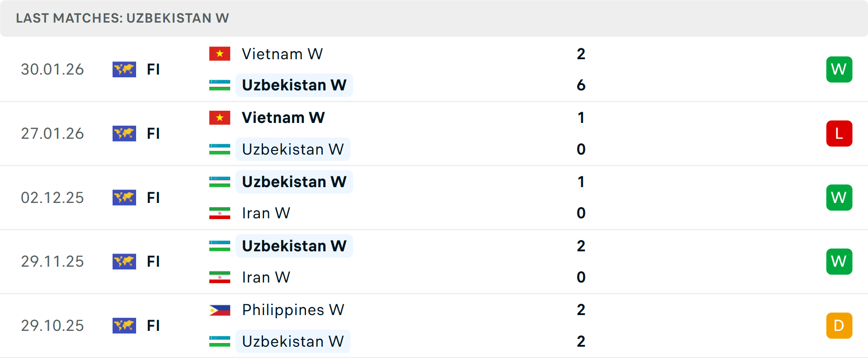Click competition world-map icon for 29.11.25 match

(124, 261)
